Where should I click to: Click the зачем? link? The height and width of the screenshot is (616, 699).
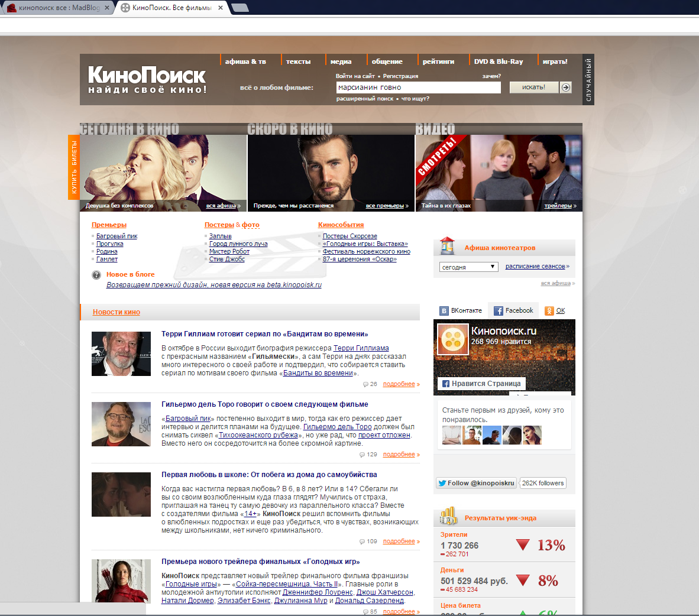(x=491, y=76)
